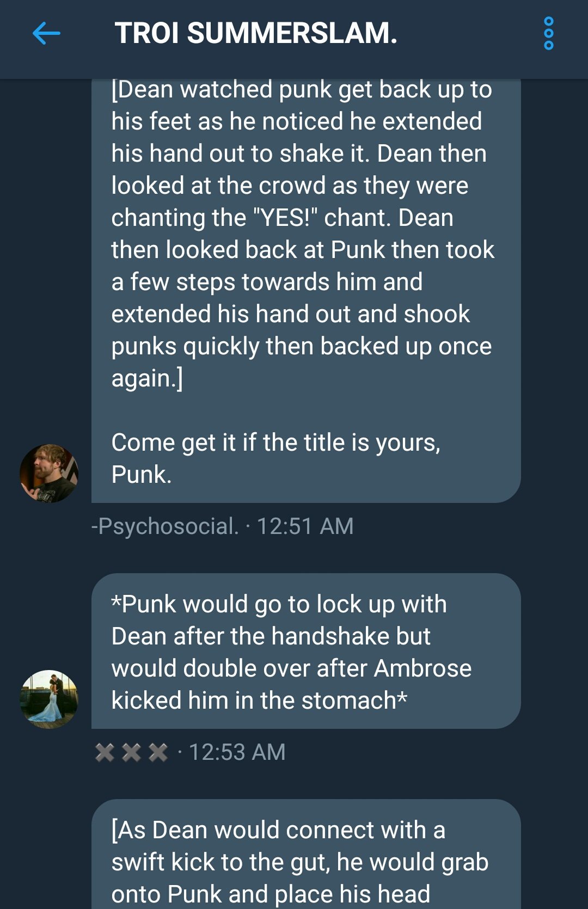The height and width of the screenshot is (909, 588).
Task: Tap the middle X emoji in sender name
Action: (131, 752)
